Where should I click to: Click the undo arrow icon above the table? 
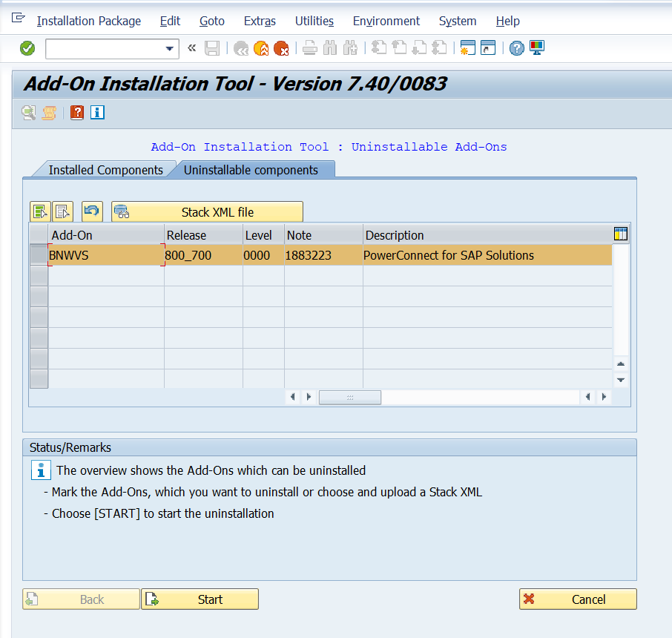[92, 212]
